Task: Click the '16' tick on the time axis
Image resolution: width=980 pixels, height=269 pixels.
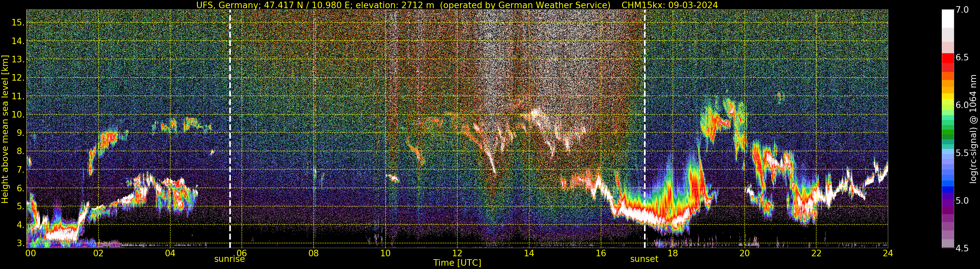Action: pyautogui.click(x=601, y=253)
